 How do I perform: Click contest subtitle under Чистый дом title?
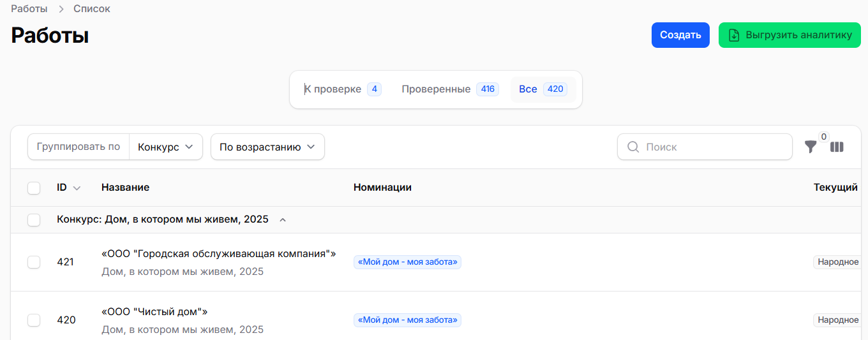coord(183,330)
